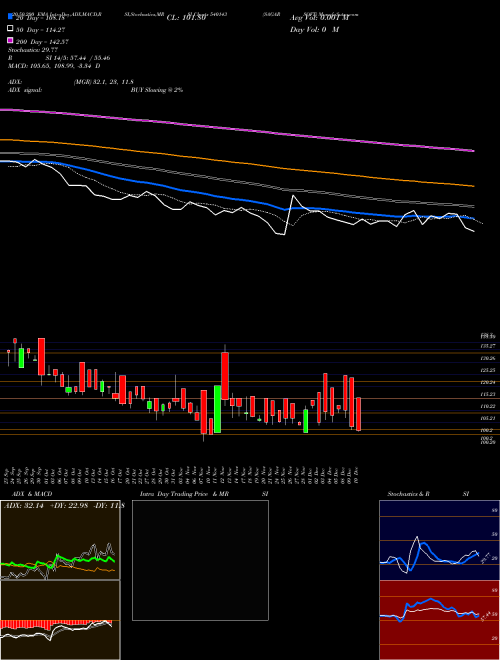The image size is (500, 660).
Task: Click the 'Avg Vol' label
Action: pyautogui.click(x=319, y=18)
